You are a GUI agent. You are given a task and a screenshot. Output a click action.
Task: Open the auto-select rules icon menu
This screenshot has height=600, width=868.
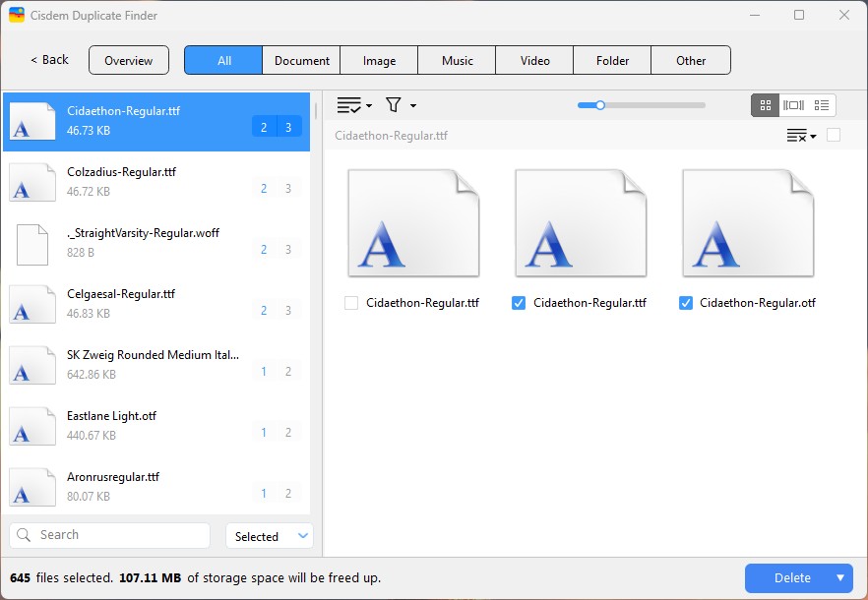coord(353,105)
